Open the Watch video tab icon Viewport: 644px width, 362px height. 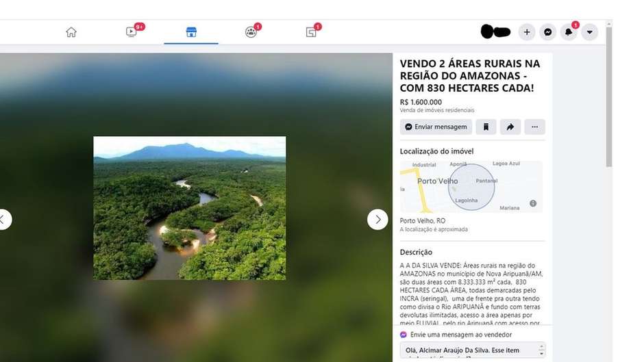132,31
